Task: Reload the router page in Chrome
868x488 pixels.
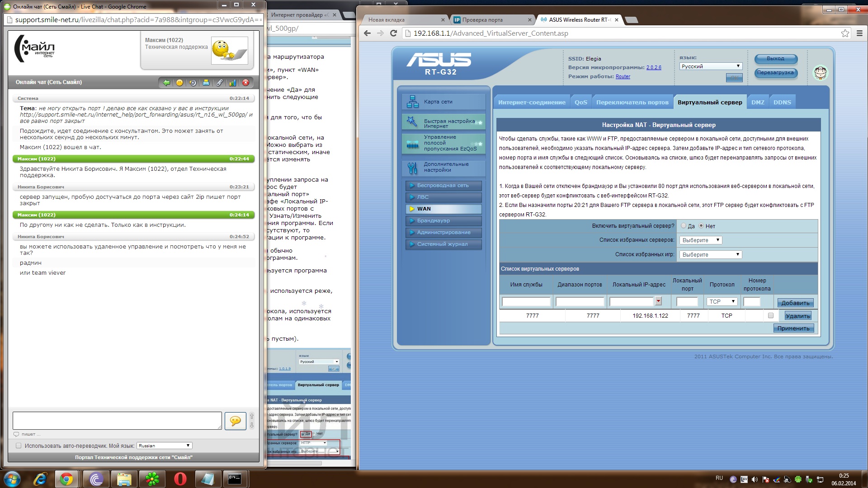Action: coord(393,33)
